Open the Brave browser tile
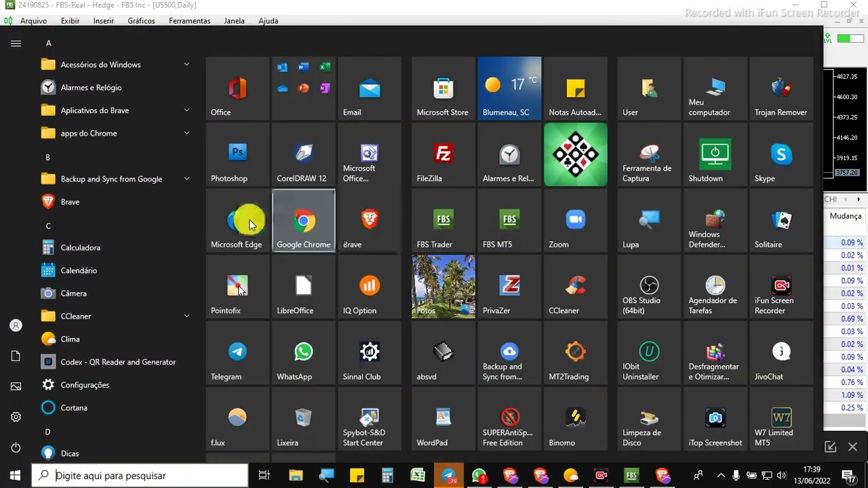 pos(370,220)
